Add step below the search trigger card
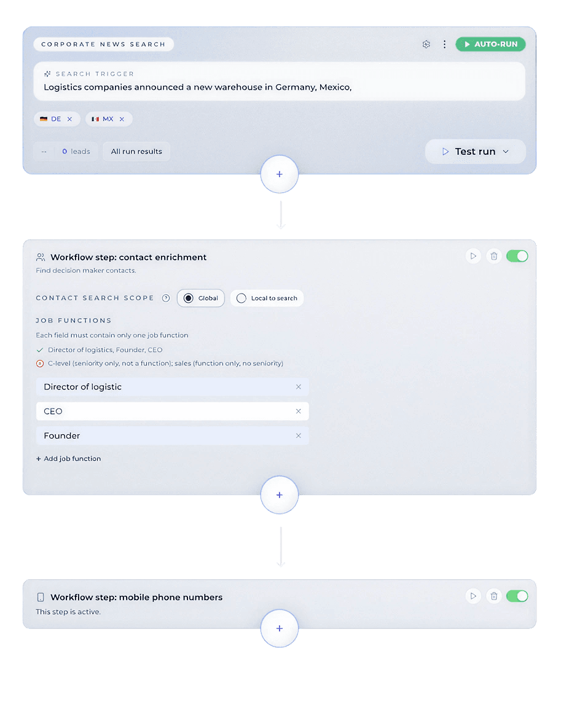The image size is (588, 710). coord(280,174)
